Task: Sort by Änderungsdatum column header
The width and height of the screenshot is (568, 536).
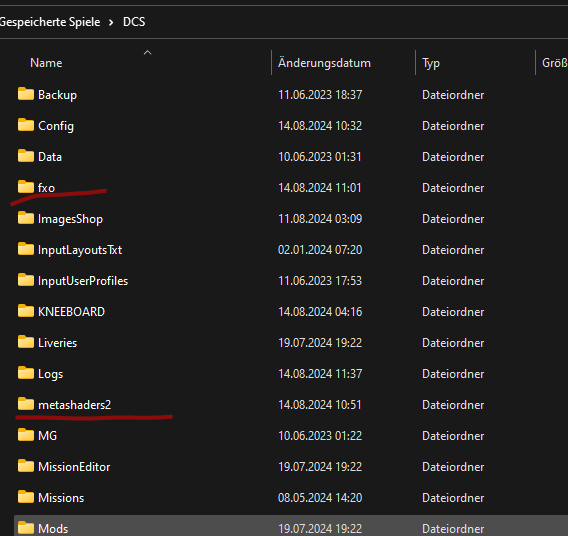Action: tap(324, 63)
